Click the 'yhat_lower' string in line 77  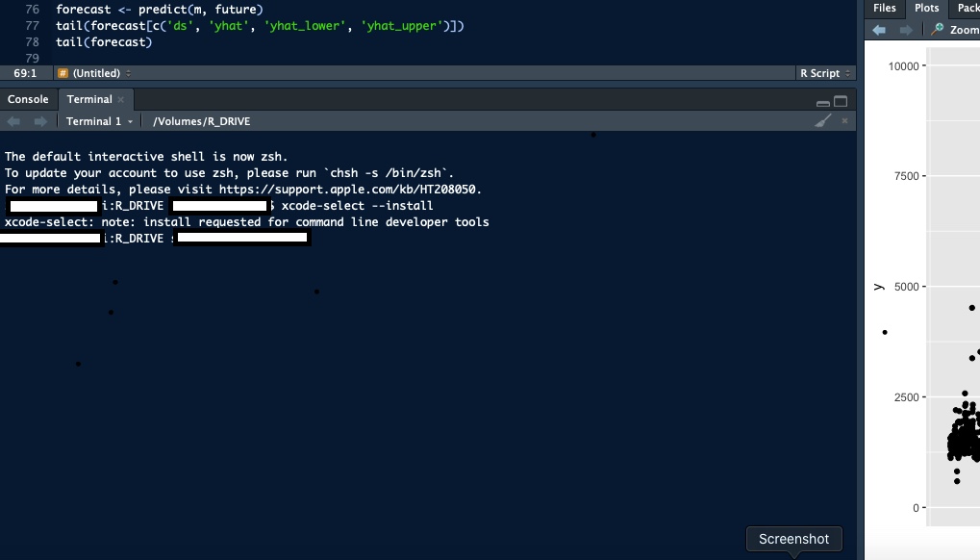click(305, 26)
